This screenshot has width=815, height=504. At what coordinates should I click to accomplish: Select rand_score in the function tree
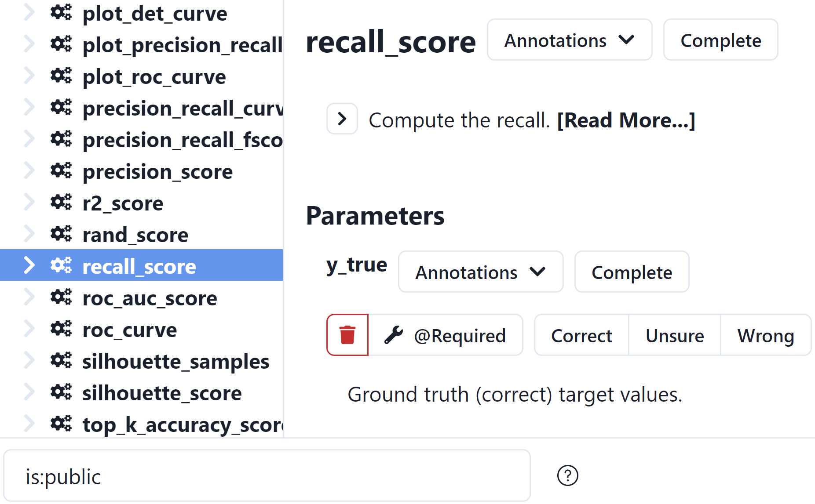click(135, 235)
